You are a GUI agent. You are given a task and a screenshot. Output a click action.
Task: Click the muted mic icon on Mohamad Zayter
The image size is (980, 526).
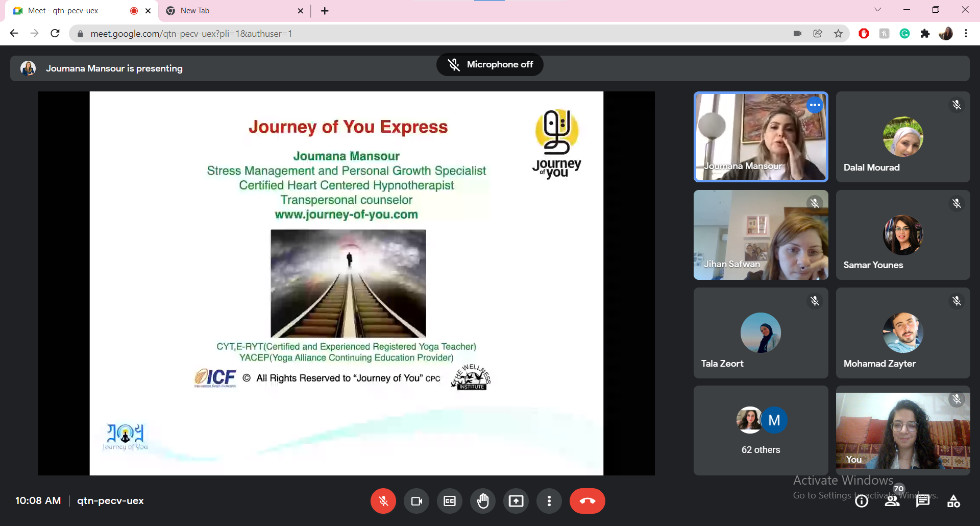click(957, 301)
